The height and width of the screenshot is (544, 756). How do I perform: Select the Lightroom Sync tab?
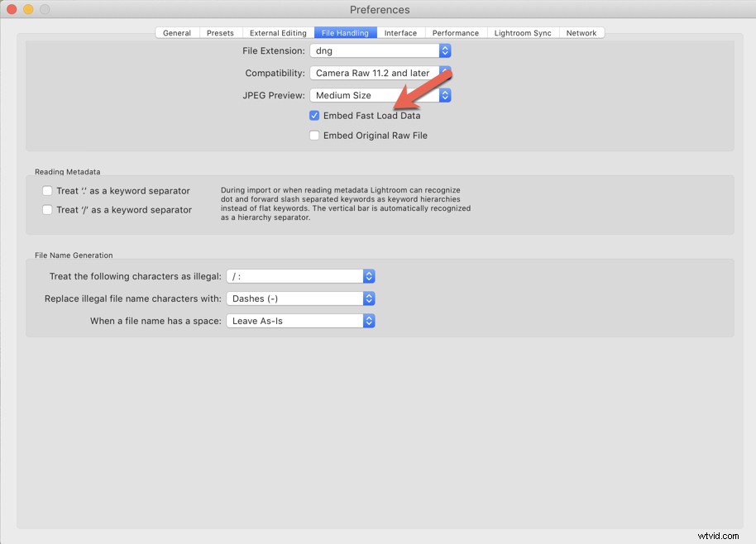523,32
